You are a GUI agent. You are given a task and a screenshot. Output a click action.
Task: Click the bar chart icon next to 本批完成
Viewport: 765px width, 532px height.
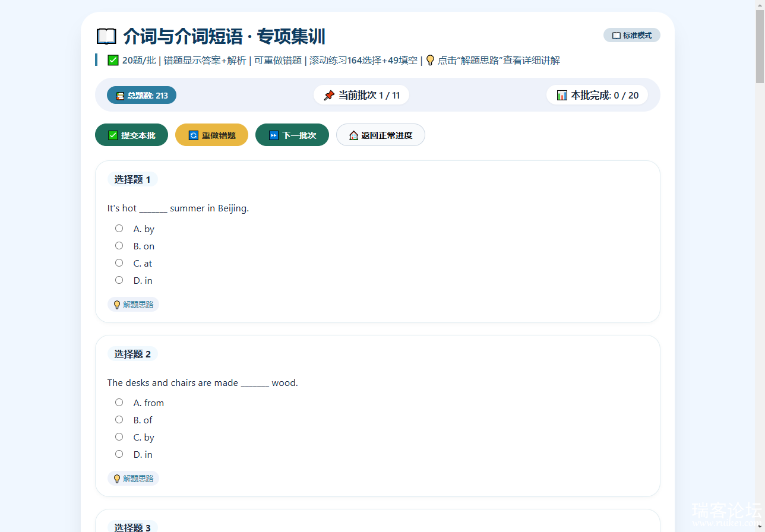562,95
